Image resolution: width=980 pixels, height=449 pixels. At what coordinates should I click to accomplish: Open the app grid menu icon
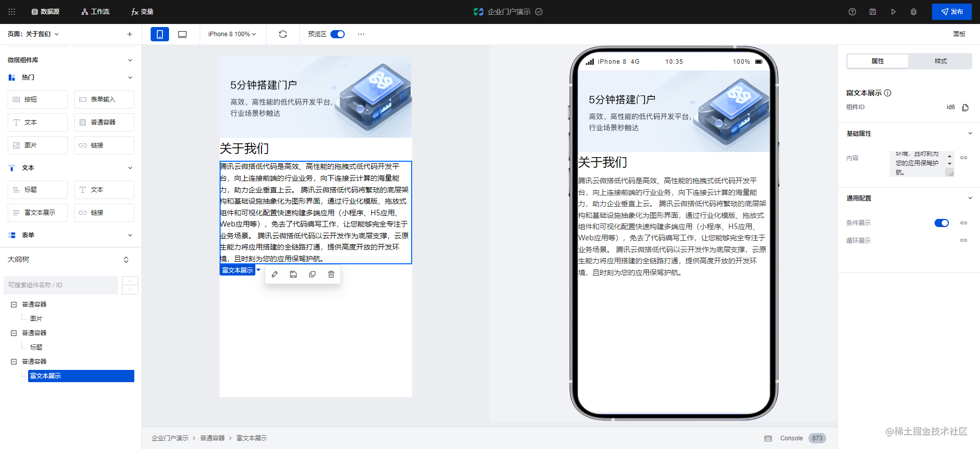tap(12, 11)
